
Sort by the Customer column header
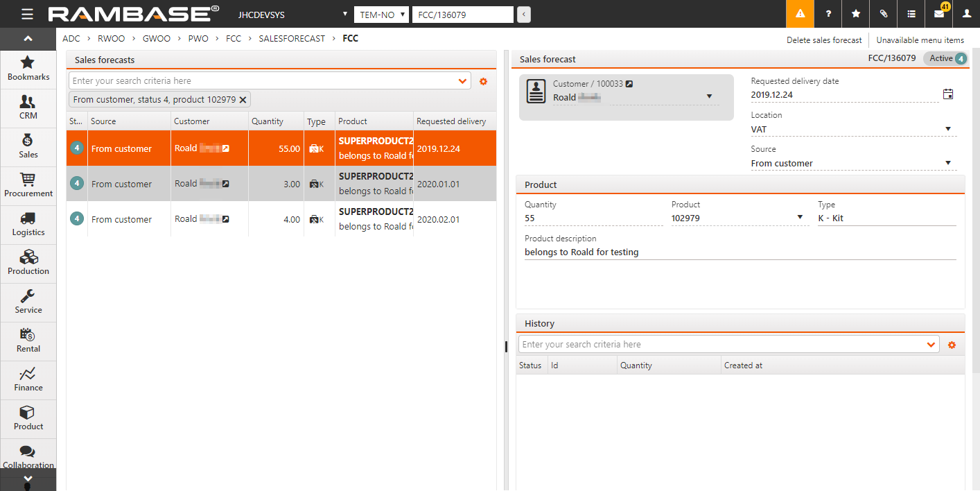click(x=209, y=121)
